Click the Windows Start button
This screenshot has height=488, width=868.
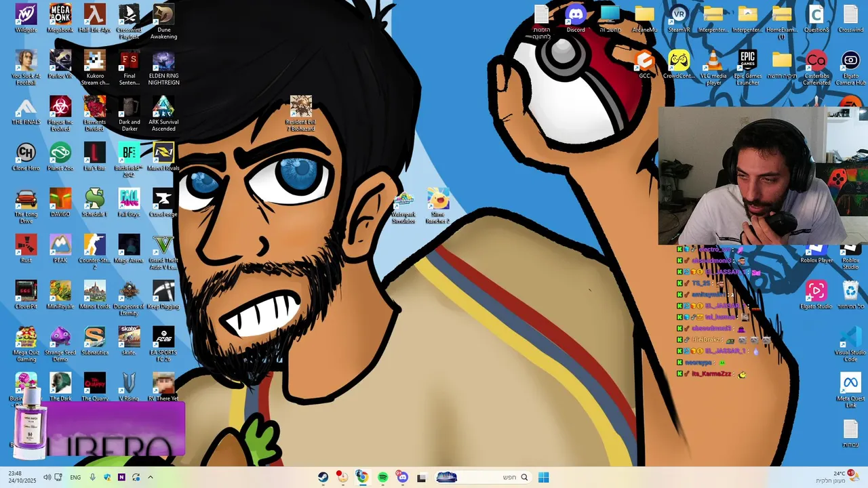coord(543,477)
